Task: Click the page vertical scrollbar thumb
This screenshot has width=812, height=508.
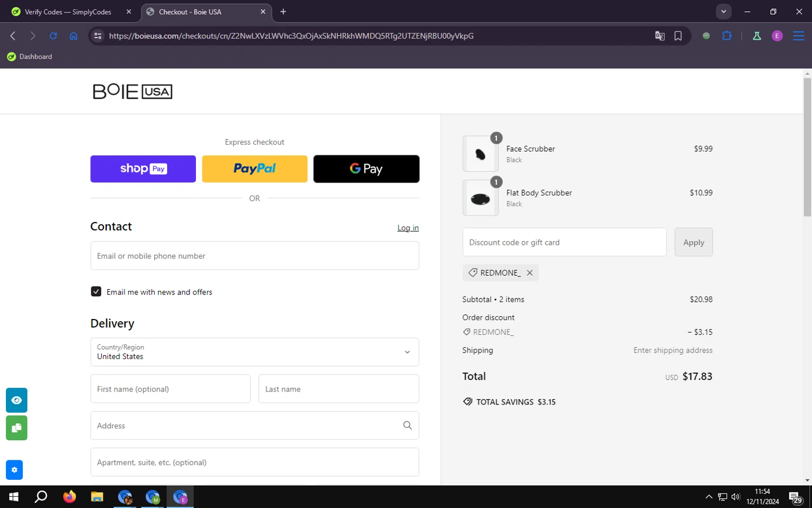Action: [807, 147]
